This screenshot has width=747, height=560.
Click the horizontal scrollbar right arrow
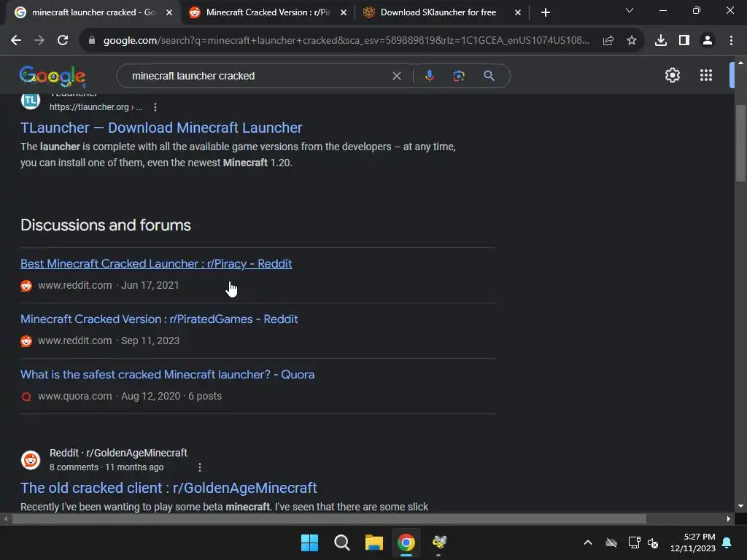pos(729,518)
